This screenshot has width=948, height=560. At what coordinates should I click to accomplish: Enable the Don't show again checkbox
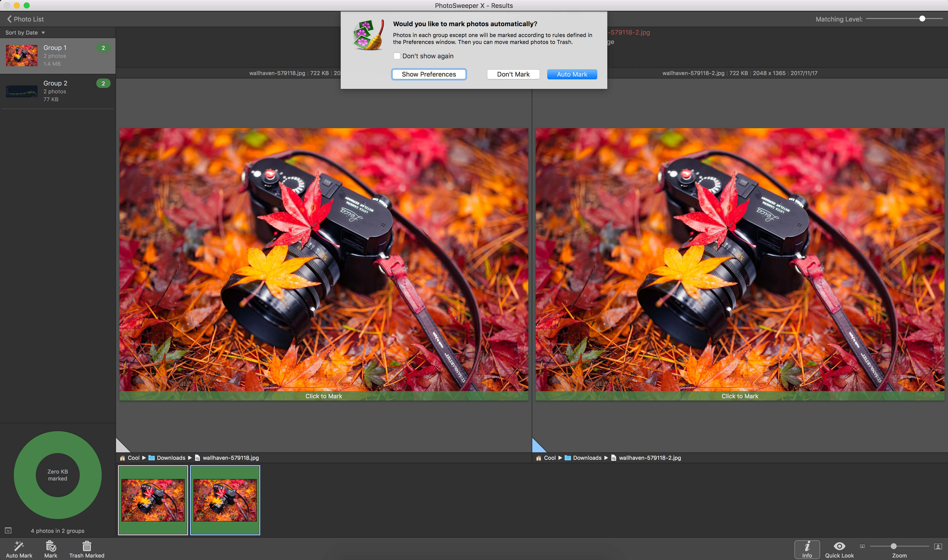pyautogui.click(x=396, y=56)
